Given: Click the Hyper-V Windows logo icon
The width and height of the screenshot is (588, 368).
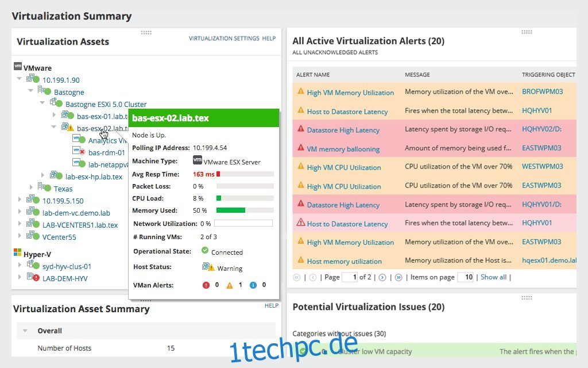Looking at the screenshot, I should coord(18,252).
